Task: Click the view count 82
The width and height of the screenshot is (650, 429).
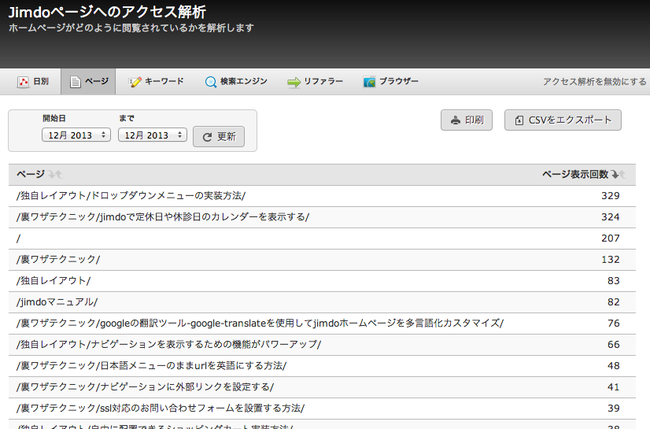Action: [614, 302]
